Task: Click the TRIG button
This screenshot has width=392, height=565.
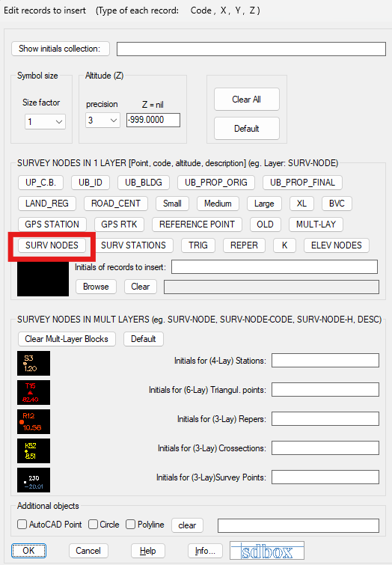Action: tap(198, 245)
